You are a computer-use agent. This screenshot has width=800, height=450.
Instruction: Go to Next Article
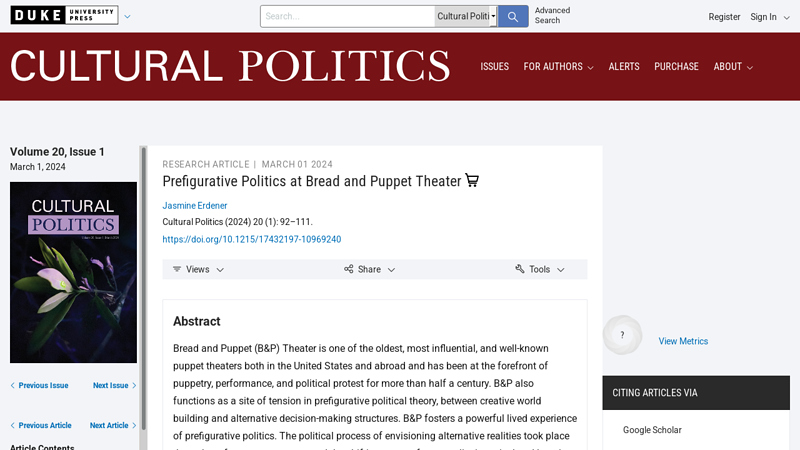[x=113, y=425]
